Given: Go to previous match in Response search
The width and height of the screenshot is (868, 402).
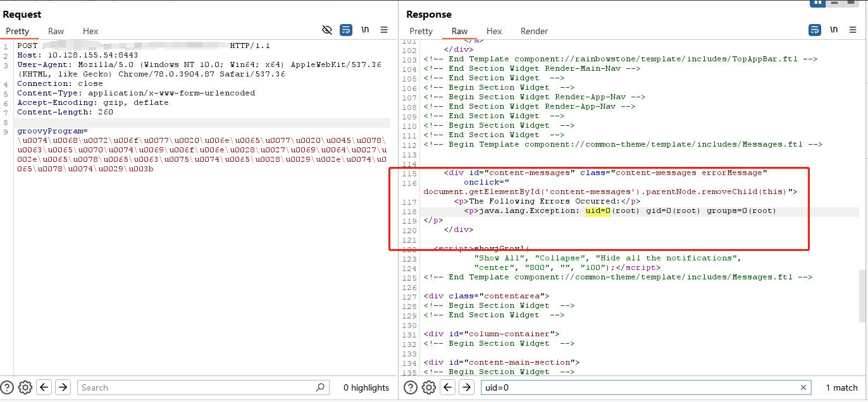Looking at the screenshot, I should pyautogui.click(x=448, y=387).
